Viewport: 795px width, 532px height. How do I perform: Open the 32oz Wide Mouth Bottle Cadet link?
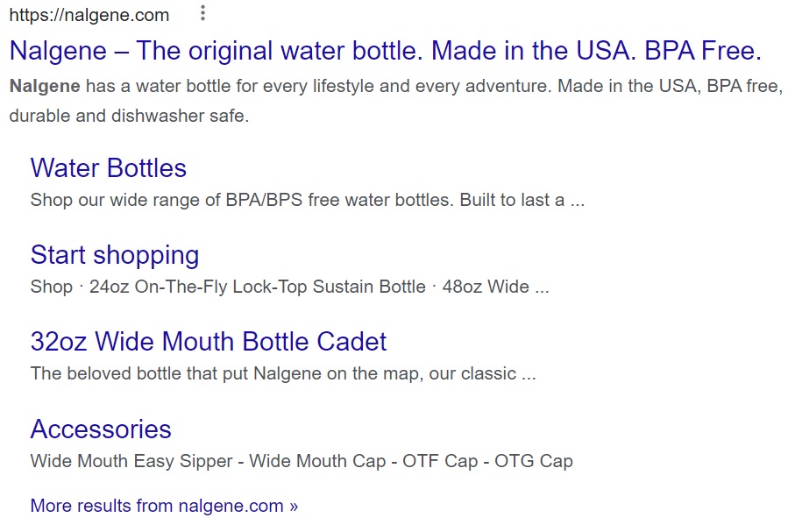(209, 341)
